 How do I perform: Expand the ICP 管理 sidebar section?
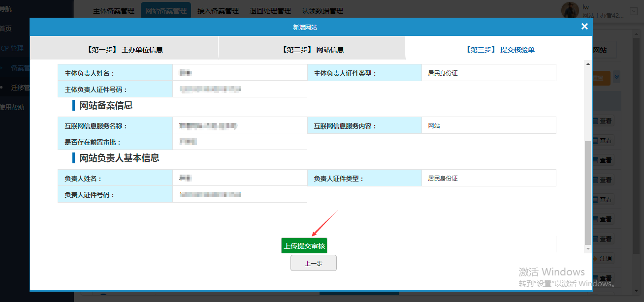12,48
